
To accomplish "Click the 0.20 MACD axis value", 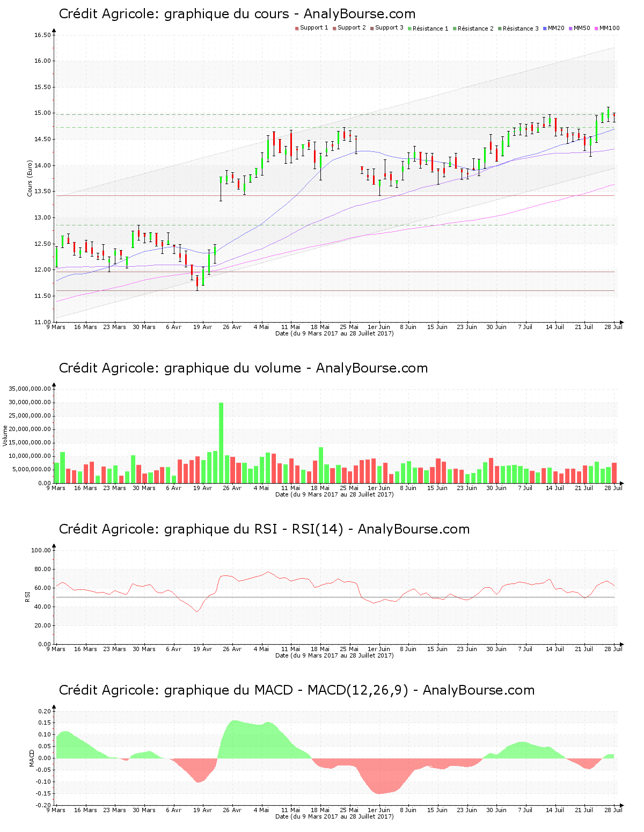I will pos(46,711).
